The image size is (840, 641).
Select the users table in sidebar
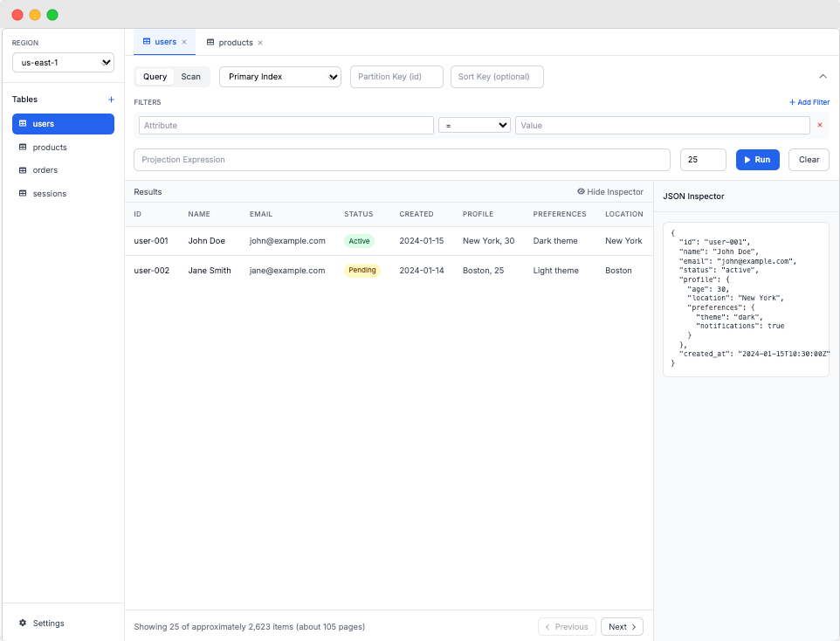pos(63,124)
